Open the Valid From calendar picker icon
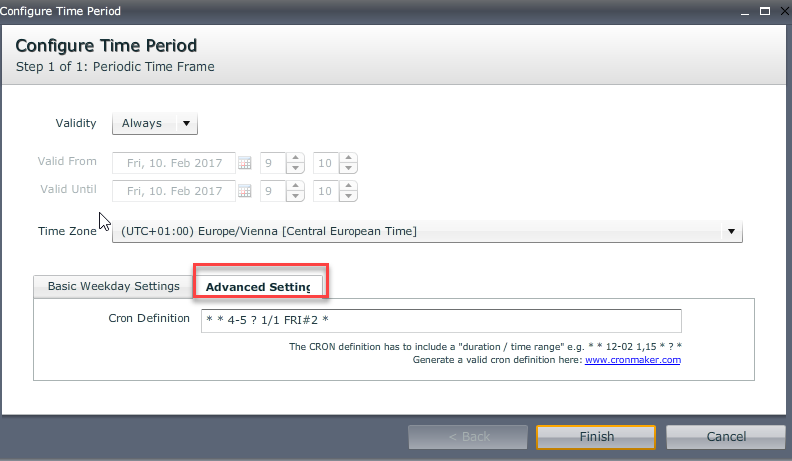Viewport: 792px width, 461px height. click(x=244, y=163)
